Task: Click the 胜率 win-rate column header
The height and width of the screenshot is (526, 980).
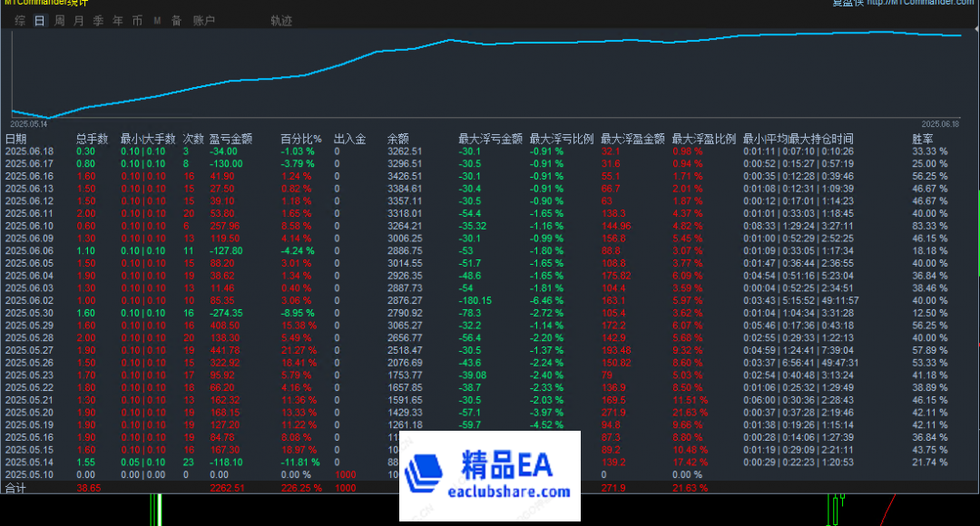Action: (x=923, y=139)
